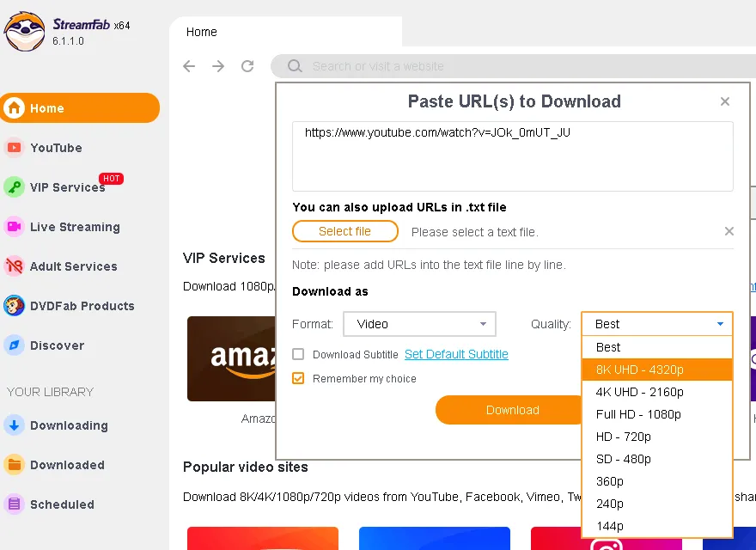Click the Select file button
This screenshot has height=550, width=756.
pos(344,231)
